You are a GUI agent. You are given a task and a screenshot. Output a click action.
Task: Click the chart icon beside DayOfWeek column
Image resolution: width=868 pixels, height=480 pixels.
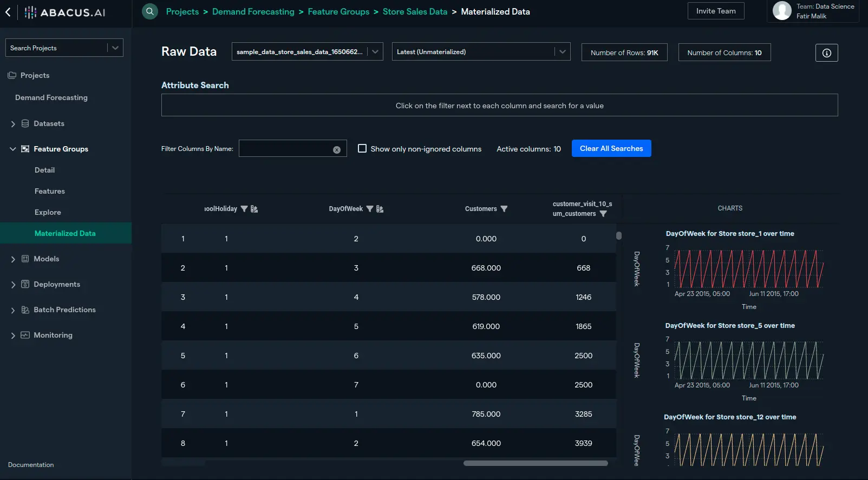[380, 209]
